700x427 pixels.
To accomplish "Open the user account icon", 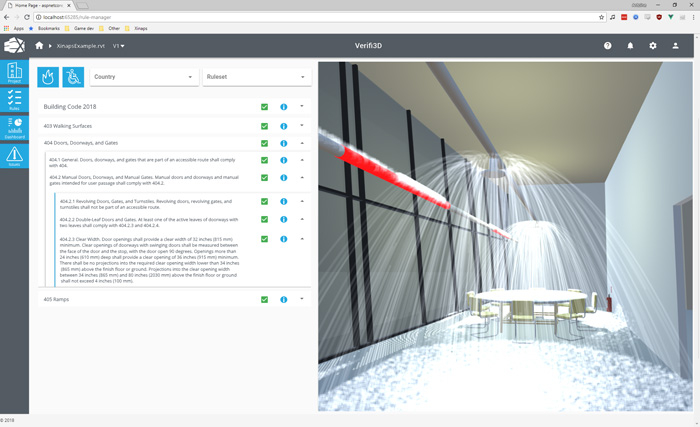I will (676, 46).
